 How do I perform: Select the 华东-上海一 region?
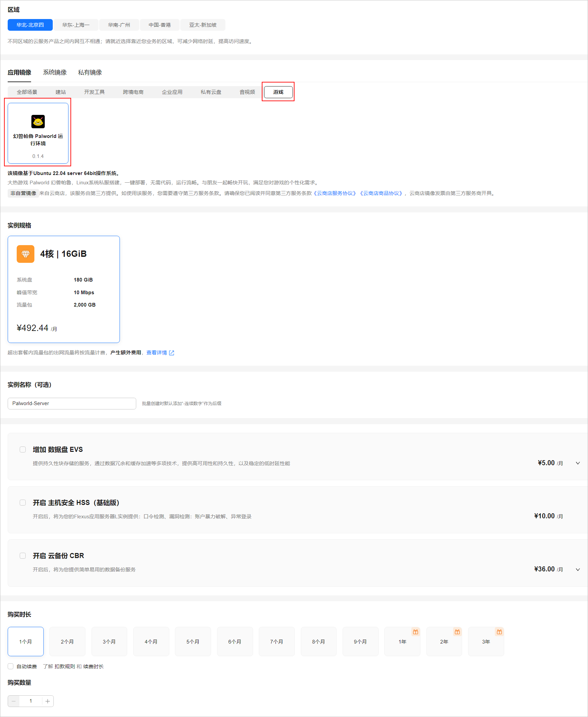pyautogui.click(x=76, y=25)
